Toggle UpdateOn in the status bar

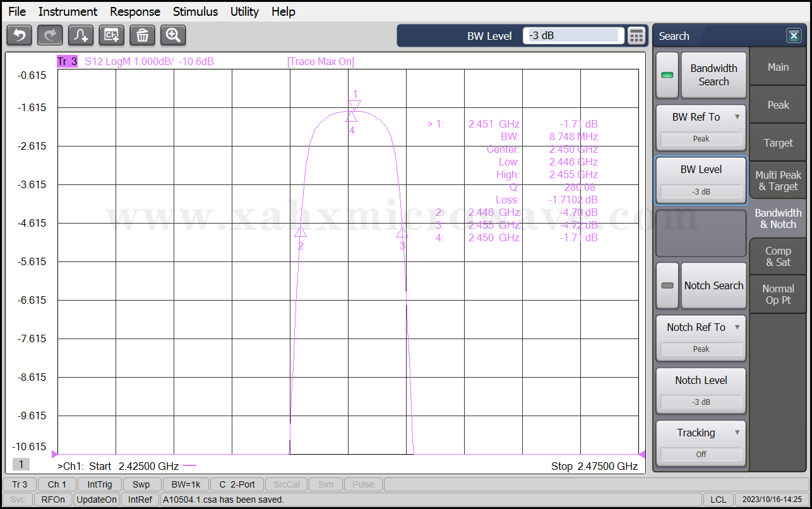click(97, 500)
